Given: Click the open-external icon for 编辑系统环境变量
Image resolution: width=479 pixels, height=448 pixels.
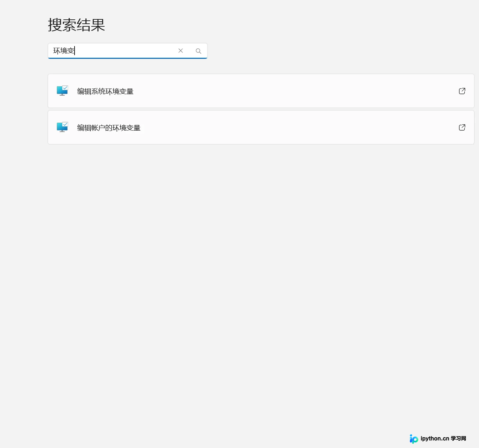Looking at the screenshot, I should pos(462,91).
